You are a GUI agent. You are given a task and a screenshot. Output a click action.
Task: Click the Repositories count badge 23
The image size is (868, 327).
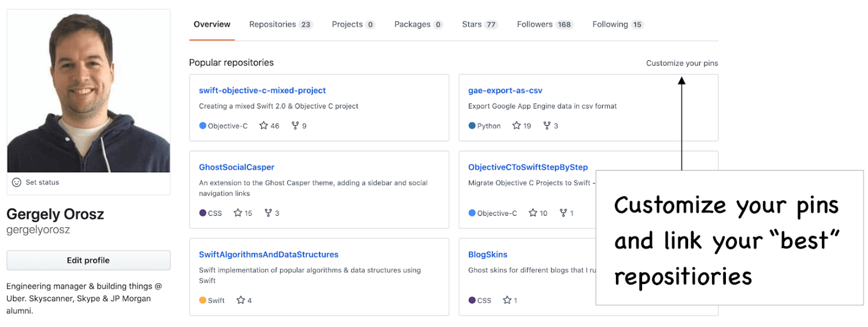coord(306,25)
